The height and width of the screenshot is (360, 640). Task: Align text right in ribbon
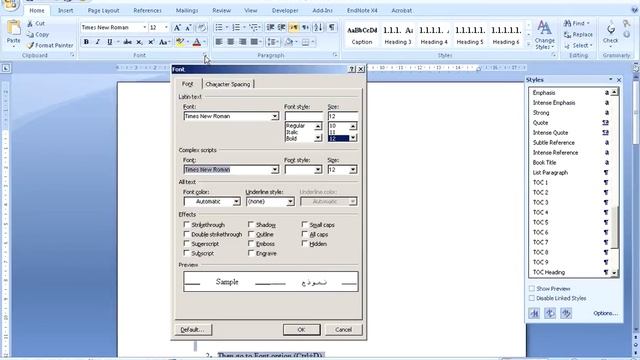tap(242, 42)
